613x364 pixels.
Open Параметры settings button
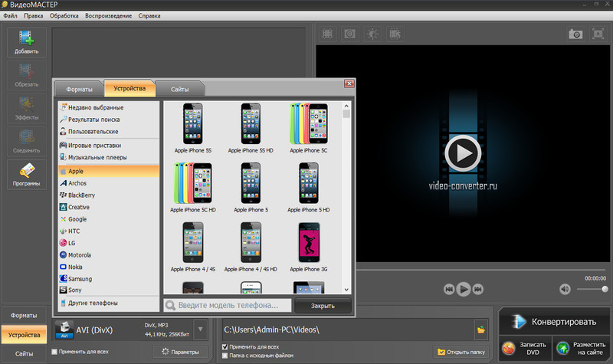(x=181, y=352)
